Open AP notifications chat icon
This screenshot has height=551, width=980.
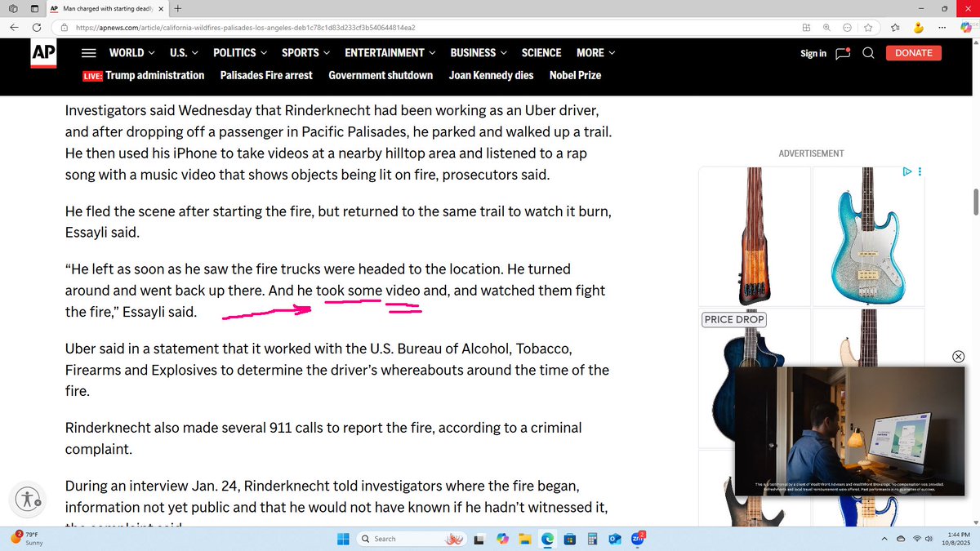point(843,53)
